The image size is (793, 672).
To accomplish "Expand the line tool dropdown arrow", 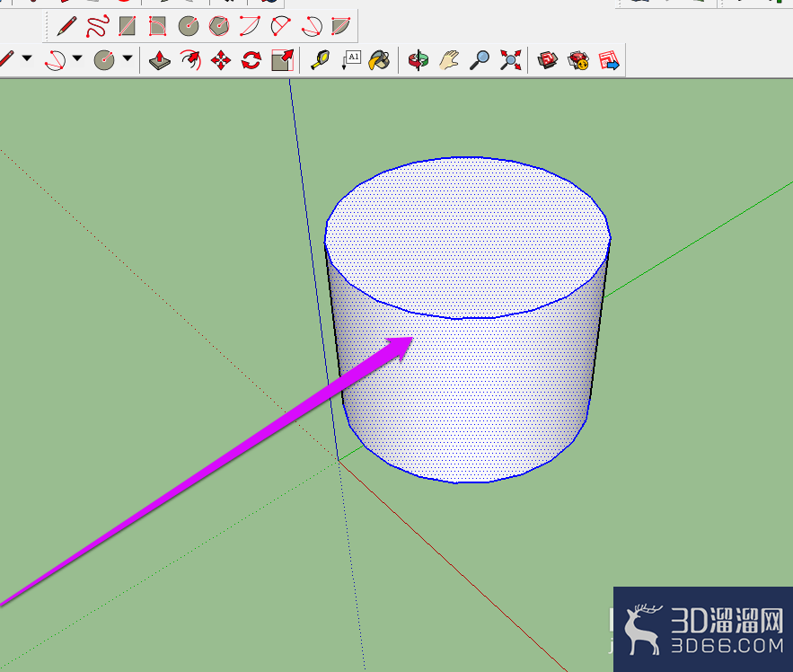I will click(27, 58).
